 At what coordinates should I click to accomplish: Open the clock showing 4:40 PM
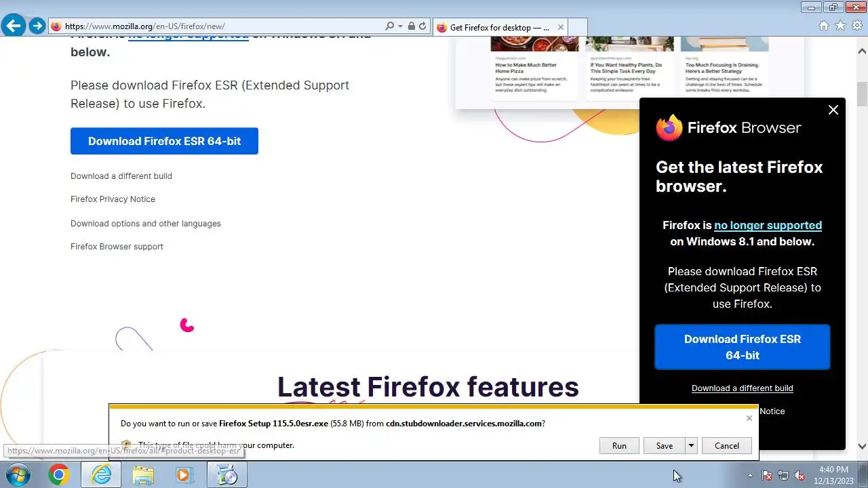[x=833, y=475]
